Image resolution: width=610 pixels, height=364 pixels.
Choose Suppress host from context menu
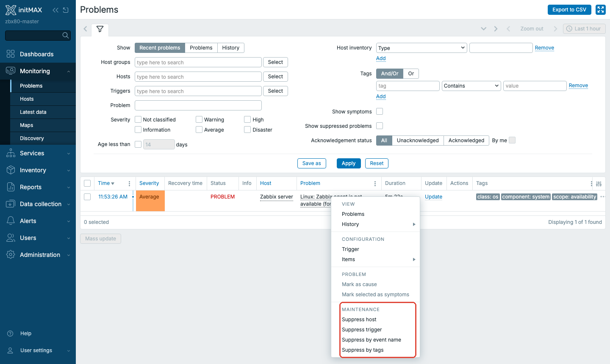[375, 320]
